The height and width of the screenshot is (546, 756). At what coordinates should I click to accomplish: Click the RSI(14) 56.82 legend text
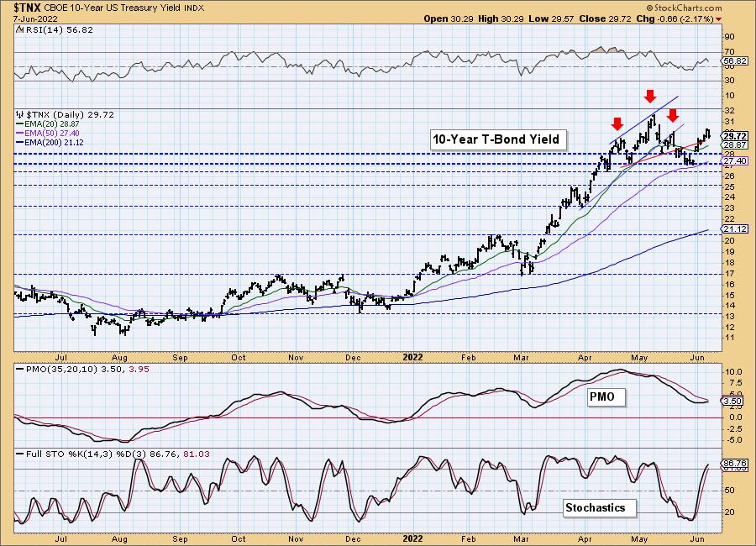click(59, 30)
